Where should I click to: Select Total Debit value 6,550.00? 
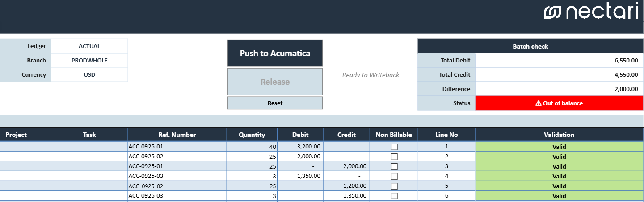click(x=560, y=60)
